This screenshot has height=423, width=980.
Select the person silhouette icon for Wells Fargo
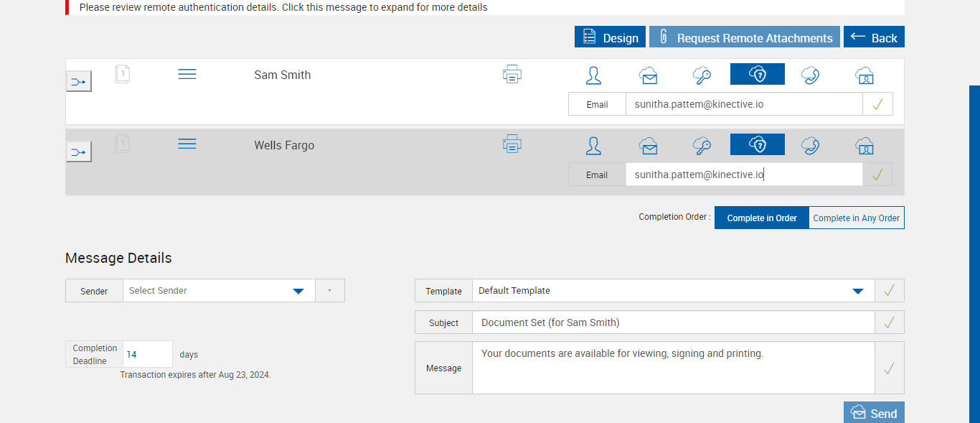coord(593,146)
